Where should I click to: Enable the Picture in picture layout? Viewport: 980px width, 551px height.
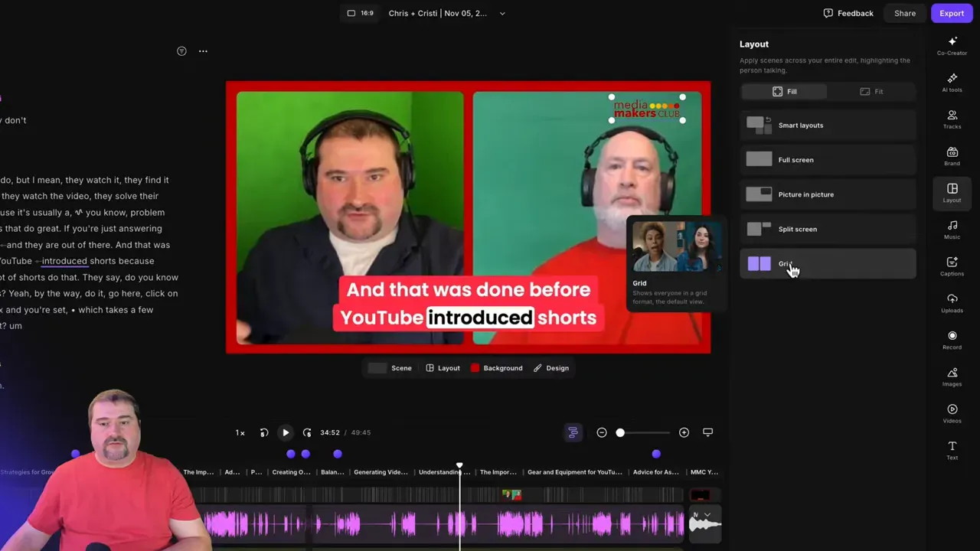pos(827,194)
